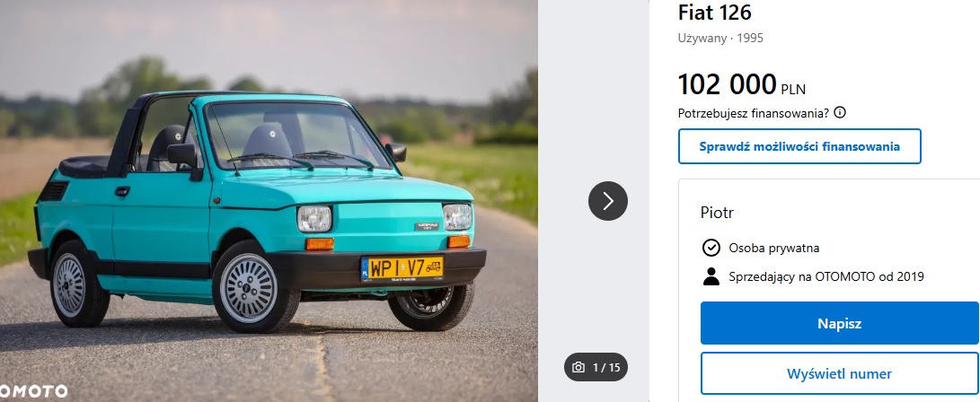
Task: Click the Potrzebujesz finansowania text
Action: [x=754, y=113]
